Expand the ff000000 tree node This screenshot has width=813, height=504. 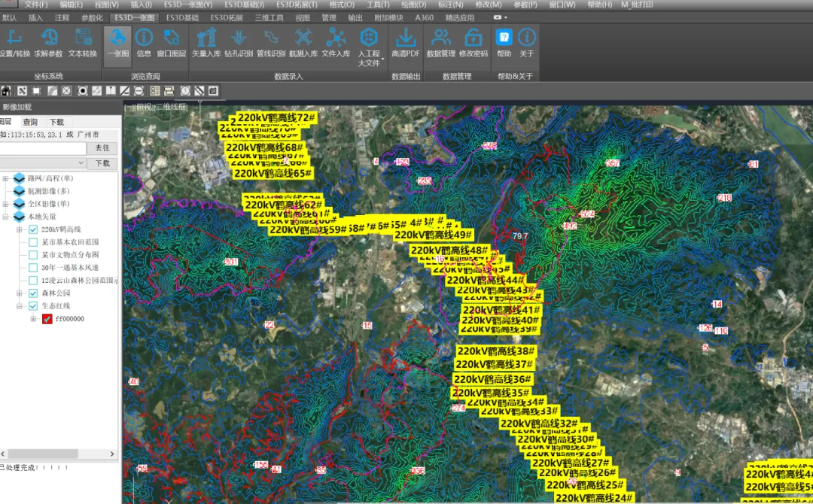(x=34, y=319)
